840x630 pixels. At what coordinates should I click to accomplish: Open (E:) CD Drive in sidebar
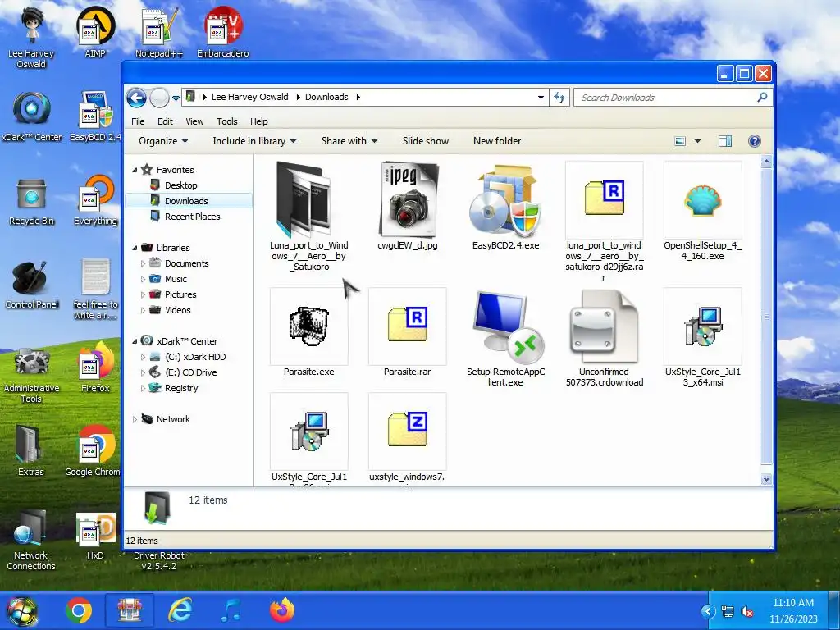[x=190, y=373]
